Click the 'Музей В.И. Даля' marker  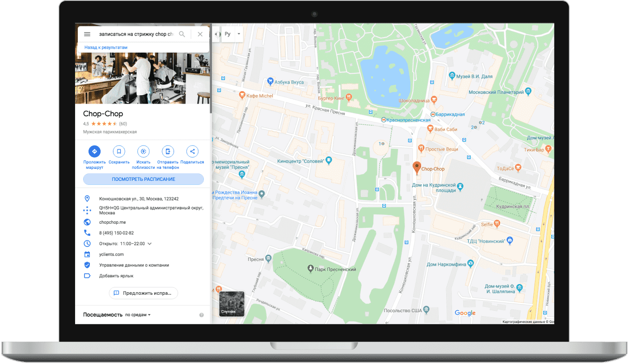(452, 75)
